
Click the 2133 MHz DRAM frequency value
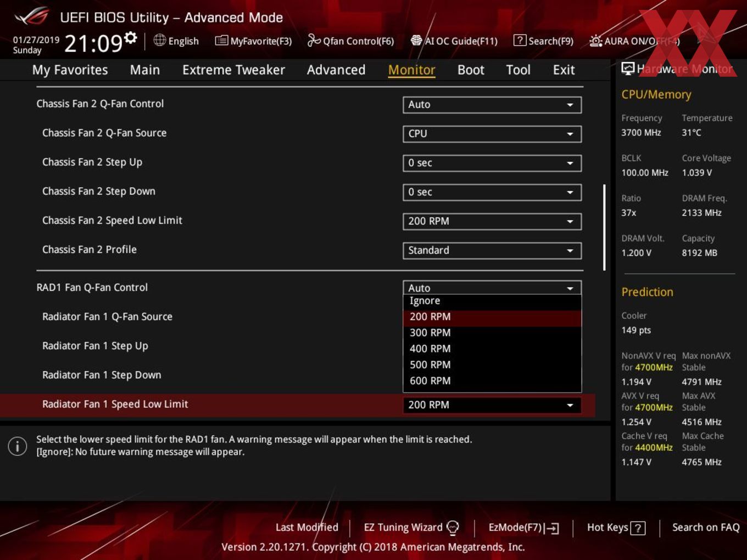(701, 213)
